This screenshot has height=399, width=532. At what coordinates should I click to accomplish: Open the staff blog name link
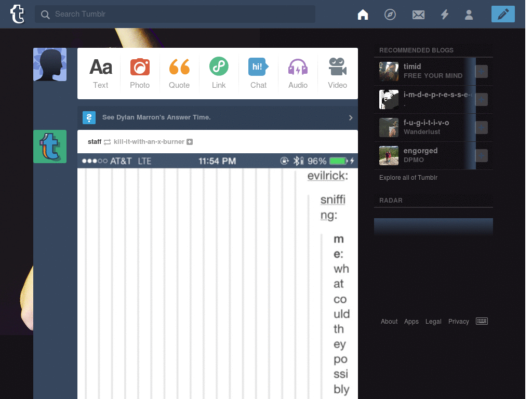(95, 142)
